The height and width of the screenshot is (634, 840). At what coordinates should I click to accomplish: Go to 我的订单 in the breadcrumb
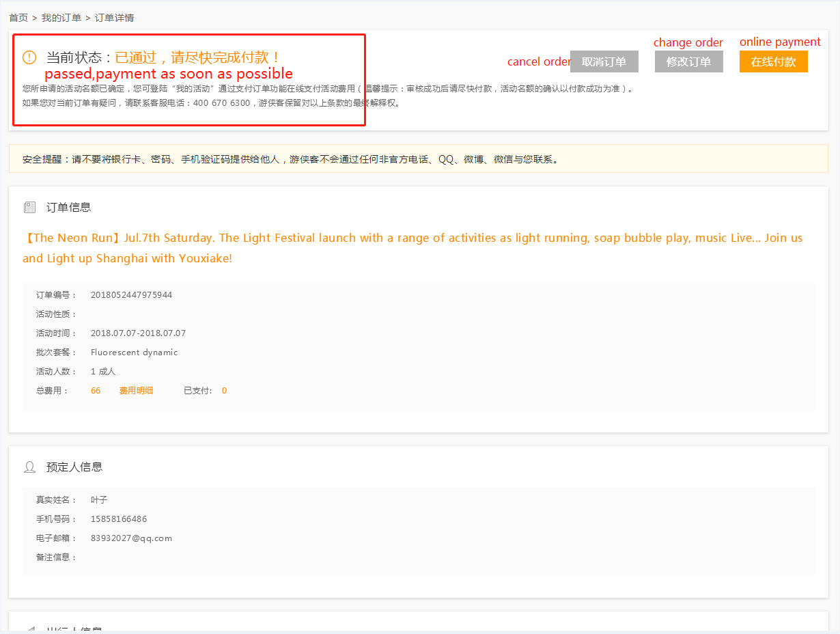click(x=61, y=18)
